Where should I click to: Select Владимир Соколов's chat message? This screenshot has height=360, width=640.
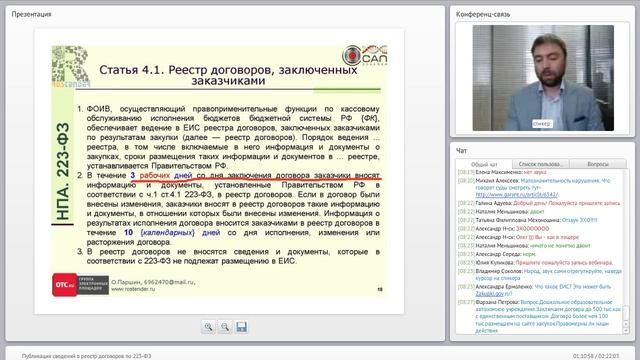[540, 275]
